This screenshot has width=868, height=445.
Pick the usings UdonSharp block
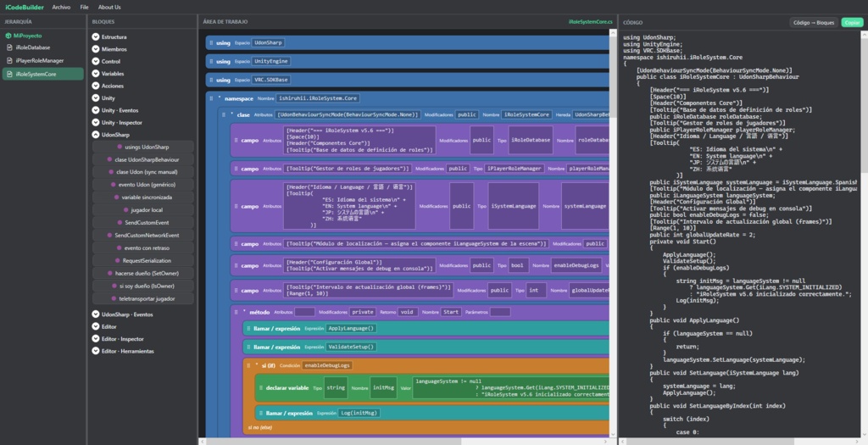[142, 147]
